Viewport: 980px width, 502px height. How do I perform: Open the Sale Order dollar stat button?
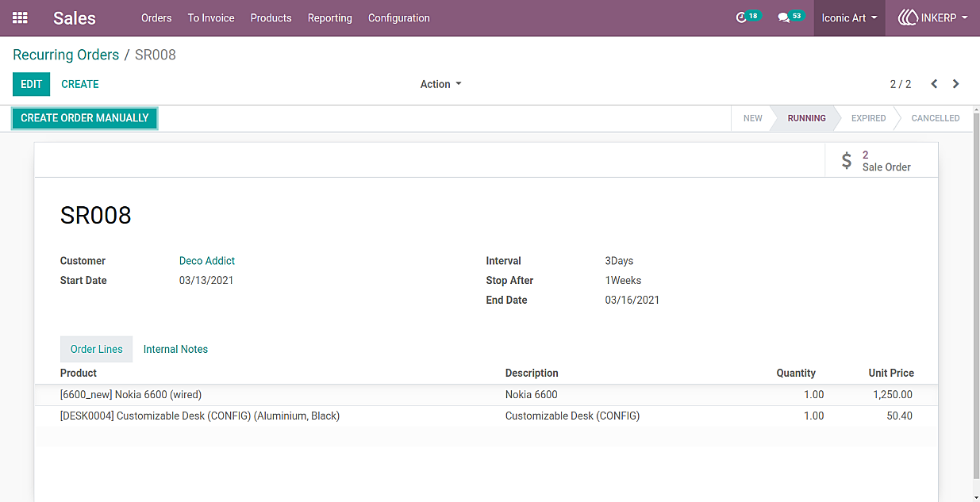[x=882, y=161]
